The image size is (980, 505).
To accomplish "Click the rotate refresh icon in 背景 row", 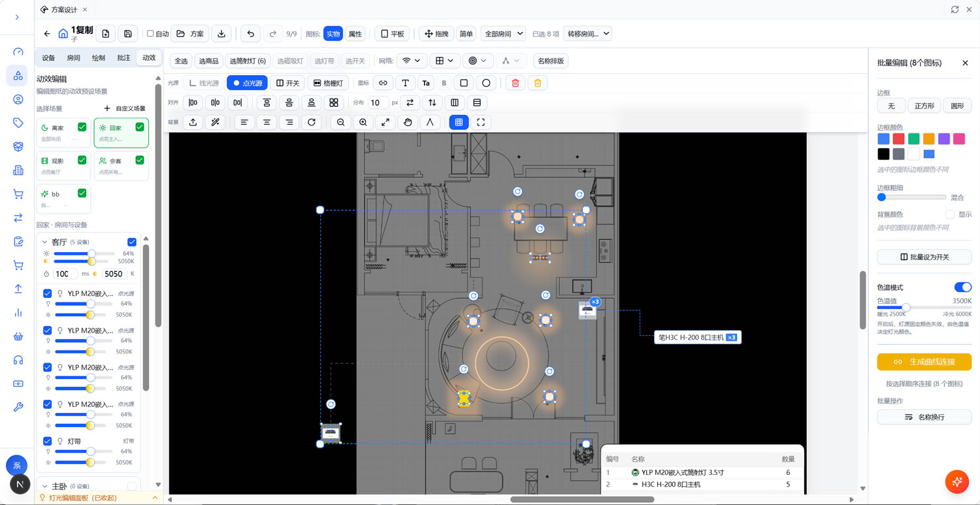I will 312,122.
